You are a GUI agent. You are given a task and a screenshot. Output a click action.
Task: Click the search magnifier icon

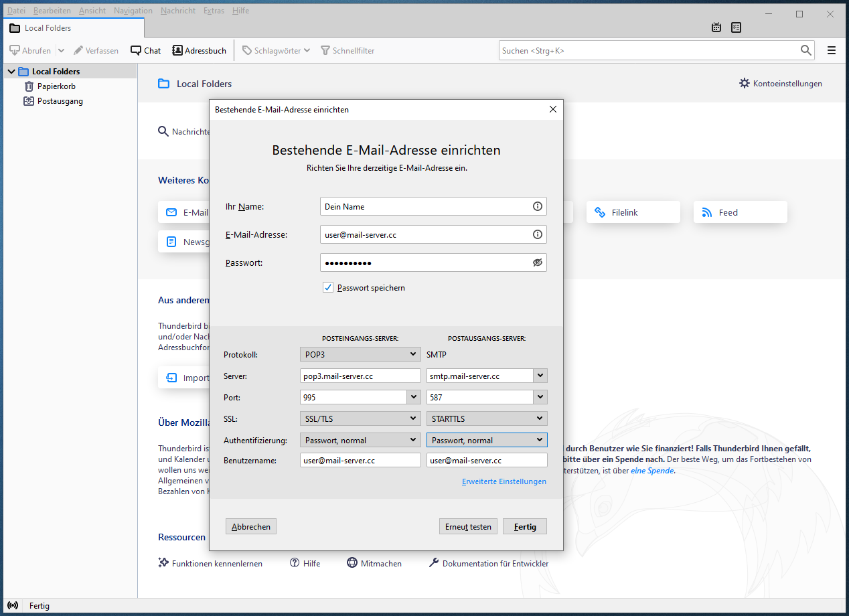(x=806, y=50)
